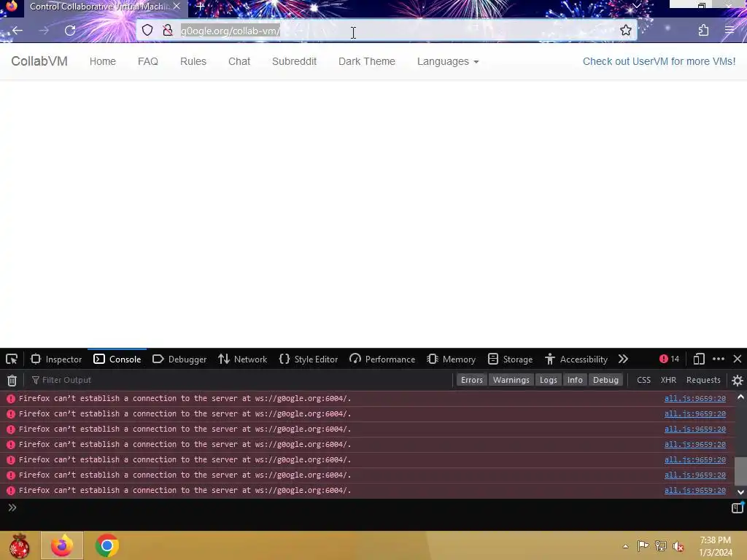Open Firefox from the taskbar
The height and width of the screenshot is (560, 747).
coord(62,545)
